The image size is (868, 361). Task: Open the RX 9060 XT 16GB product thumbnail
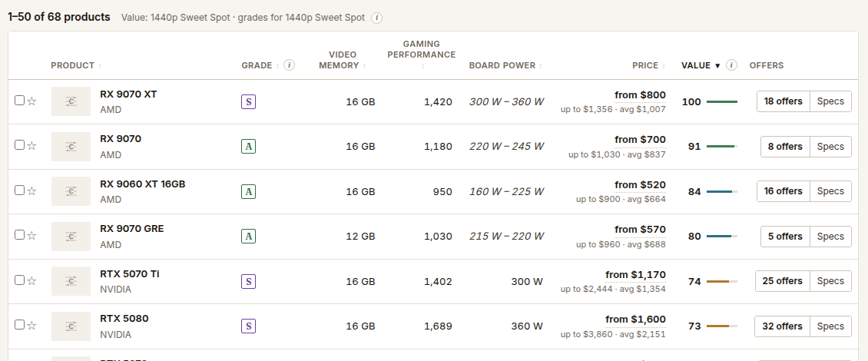pos(71,191)
